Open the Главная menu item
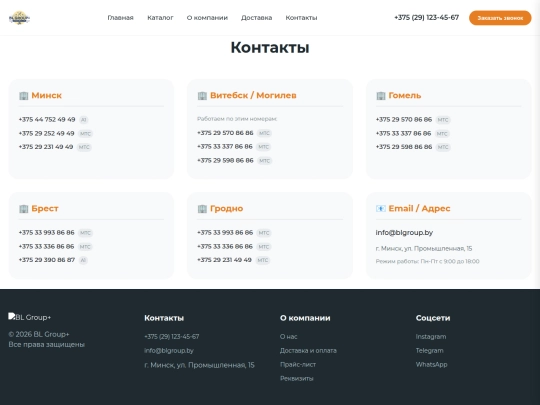Viewport: 540px width, 405px height. click(x=120, y=18)
